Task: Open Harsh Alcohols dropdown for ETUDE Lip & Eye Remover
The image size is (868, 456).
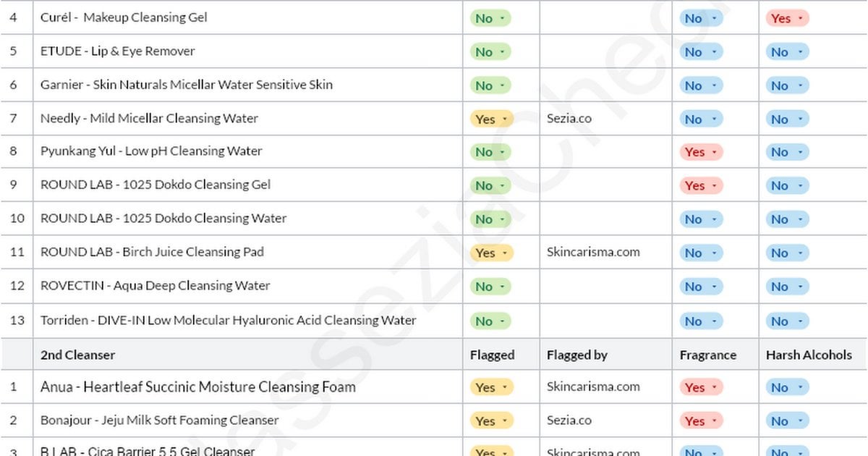Action: click(787, 51)
